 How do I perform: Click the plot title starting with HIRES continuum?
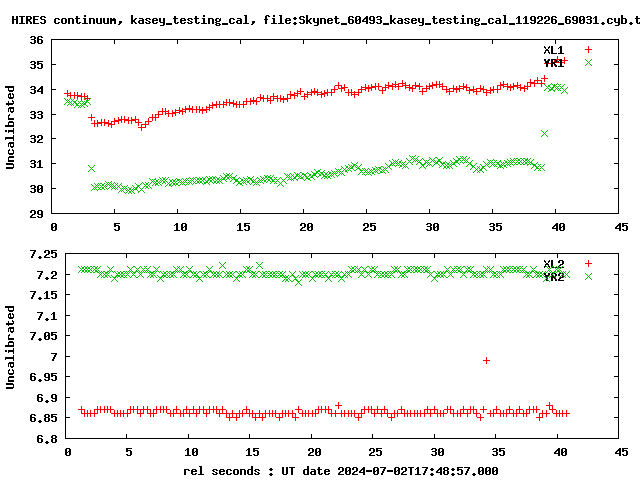[x=325, y=20]
